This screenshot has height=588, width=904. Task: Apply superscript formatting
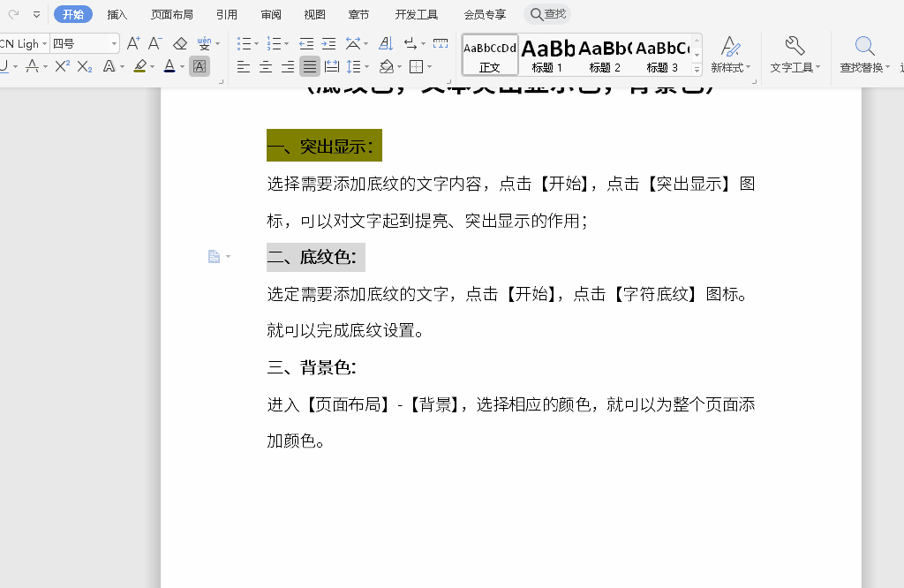[62, 66]
